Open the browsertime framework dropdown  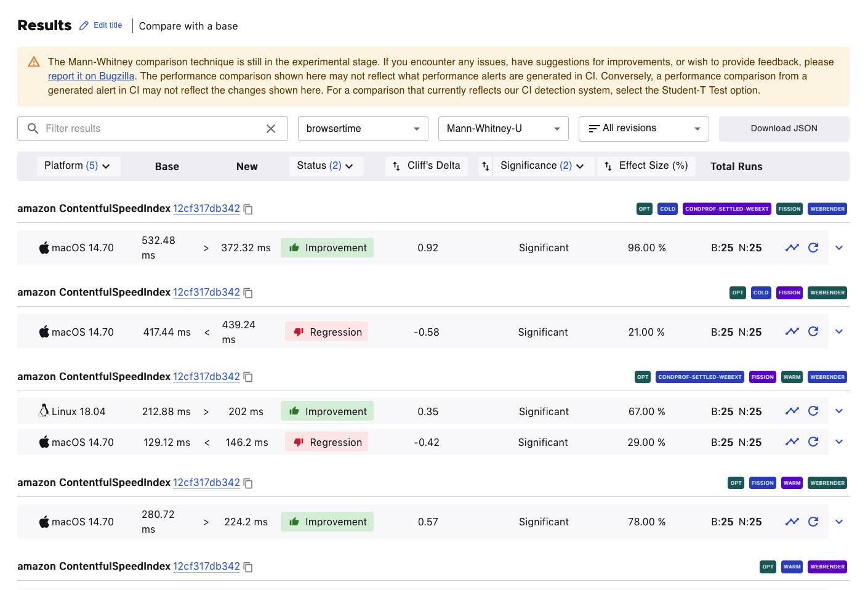click(363, 129)
